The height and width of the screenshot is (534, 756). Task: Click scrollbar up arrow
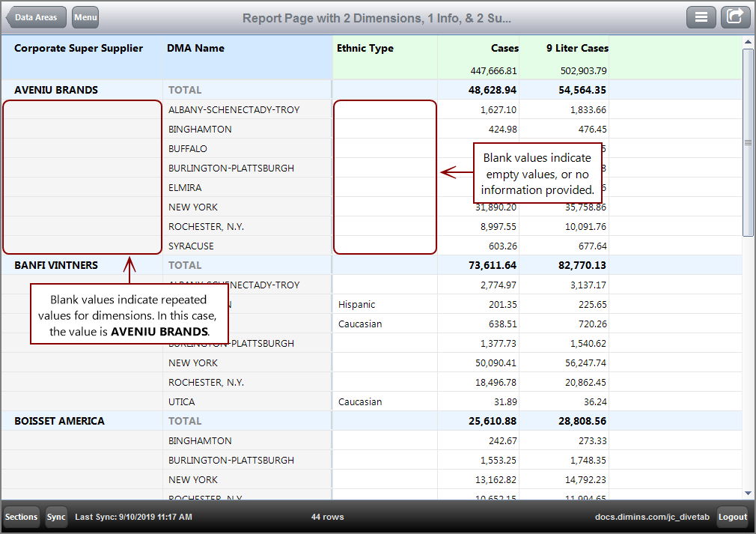pyautogui.click(x=748, y=42)
